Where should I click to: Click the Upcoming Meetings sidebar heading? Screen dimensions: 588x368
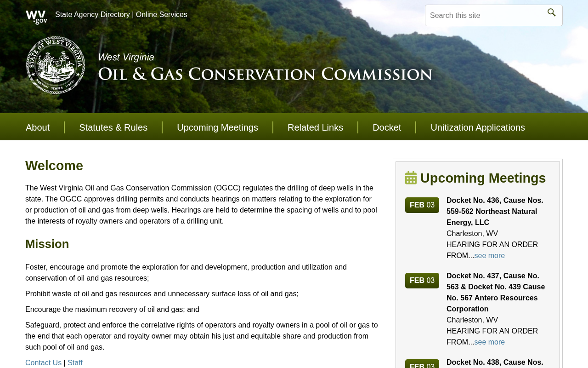(x=483, y=178)
